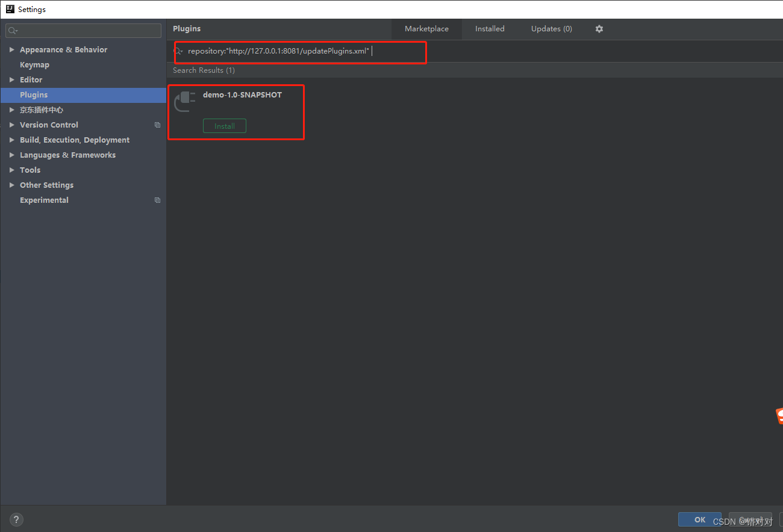The image size is (783, 532).
Task: Expand Appearance & Behavior section
Action: 11,50
